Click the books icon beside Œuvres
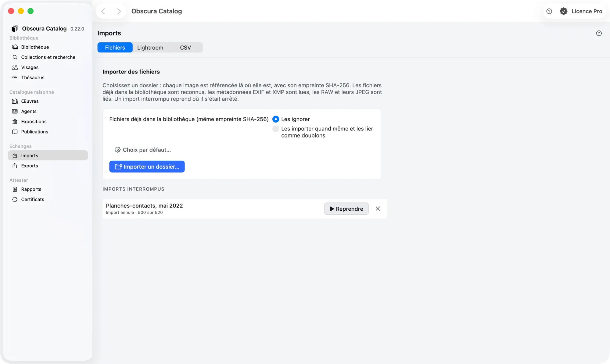Viewport: 610px width, 364px height. point(15,101)
